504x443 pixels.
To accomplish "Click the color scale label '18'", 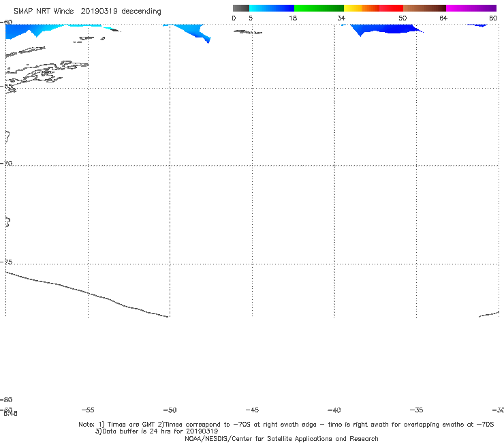I will click(x=293, y=18).
